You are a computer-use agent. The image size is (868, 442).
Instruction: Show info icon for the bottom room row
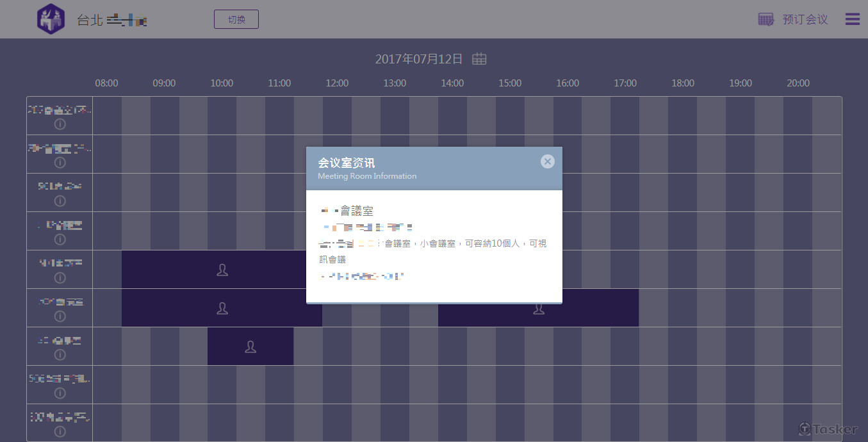point(60,432)
